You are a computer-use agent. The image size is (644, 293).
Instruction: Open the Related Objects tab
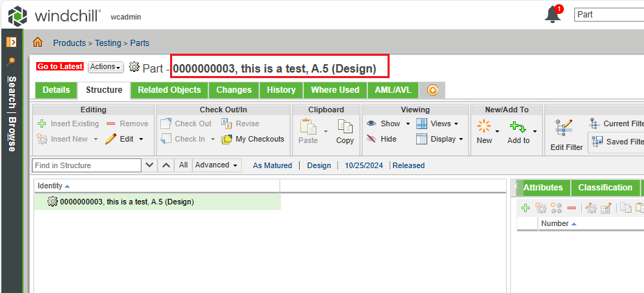pyautogui.click(x=169, y=90)
